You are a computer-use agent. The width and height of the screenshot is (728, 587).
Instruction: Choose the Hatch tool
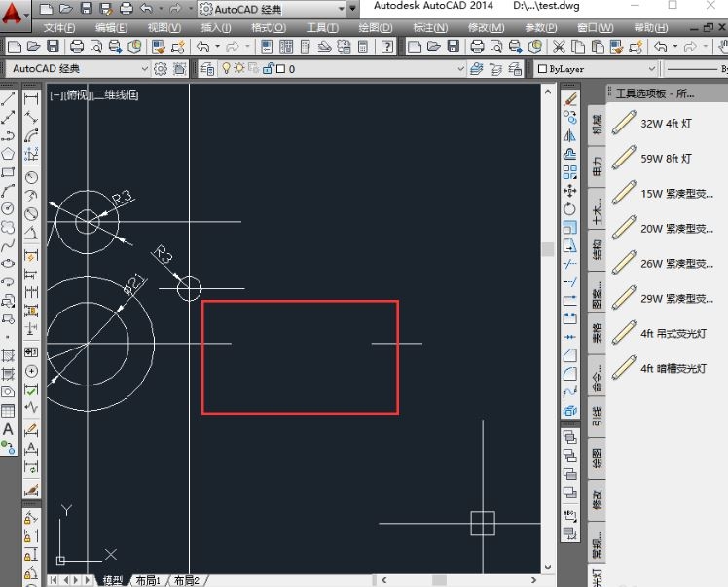click(x=8, y=355)
